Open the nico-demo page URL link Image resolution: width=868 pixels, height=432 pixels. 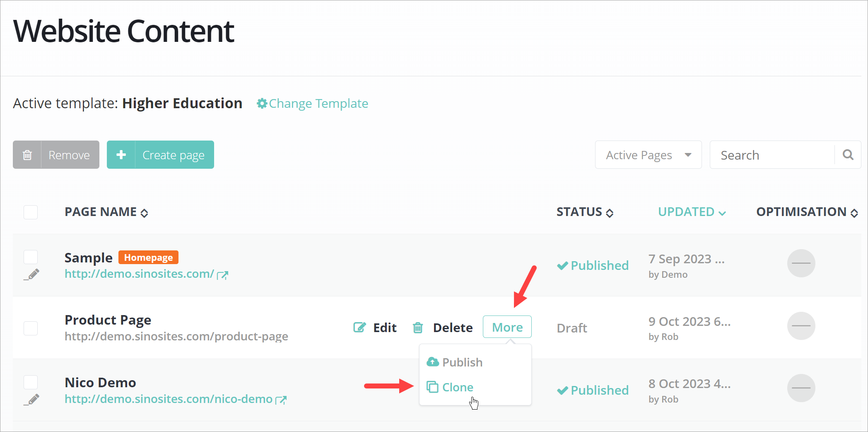pos(169,399)
